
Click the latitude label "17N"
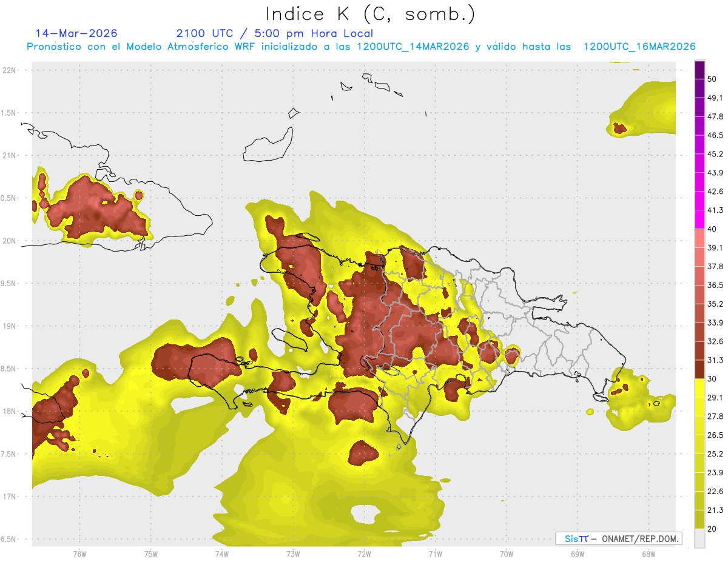[10, 497]
